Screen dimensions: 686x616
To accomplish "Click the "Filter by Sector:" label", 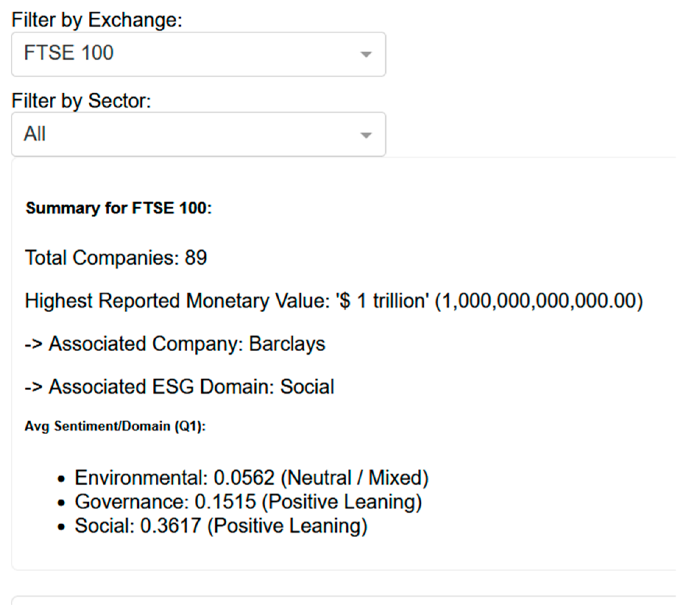I will pyautogui.click(x=81, y=101).
